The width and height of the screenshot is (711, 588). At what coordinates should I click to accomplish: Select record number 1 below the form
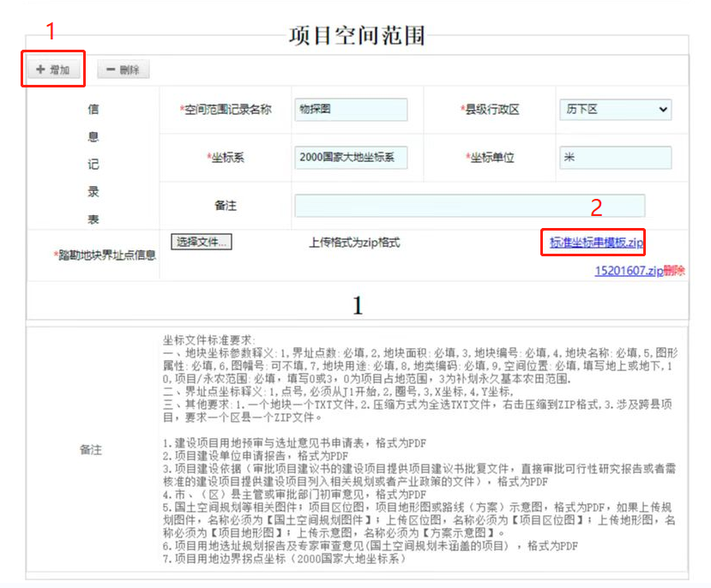[359, 305]
